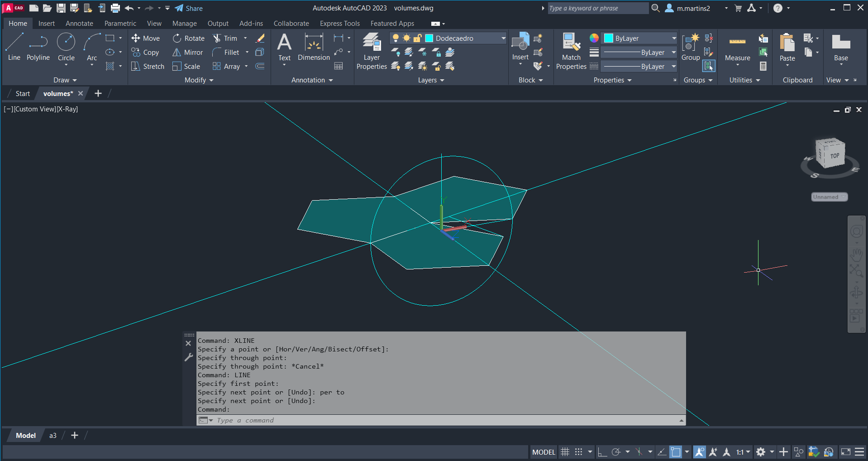Image resolution: width=868 pixels, height=461 pixels.
Task: Toggle ortho mode in status bar
Action: click(602, 452)
